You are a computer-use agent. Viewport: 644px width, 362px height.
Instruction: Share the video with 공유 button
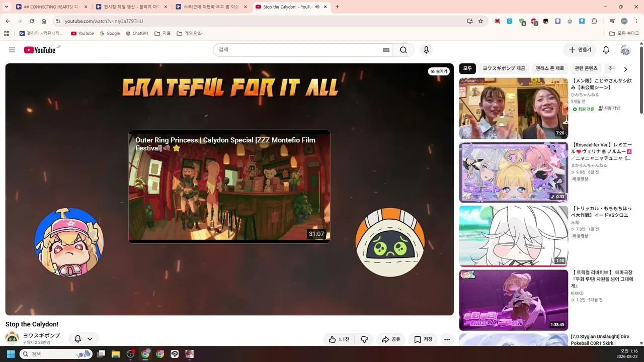pos(391,339)
